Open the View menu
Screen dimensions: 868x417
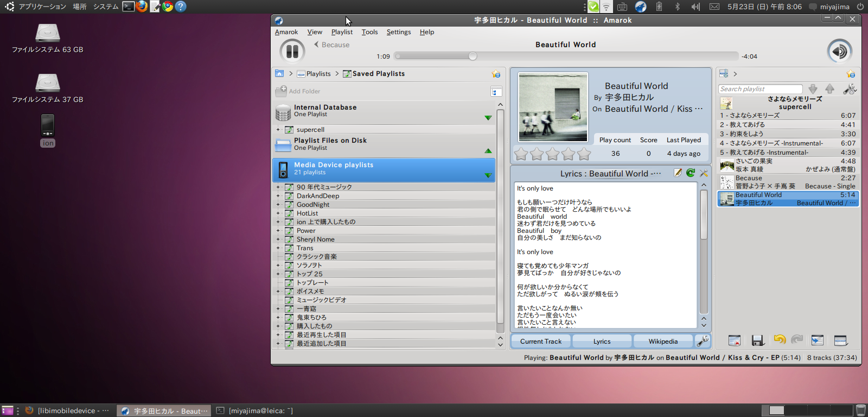[x=315, y=32]
